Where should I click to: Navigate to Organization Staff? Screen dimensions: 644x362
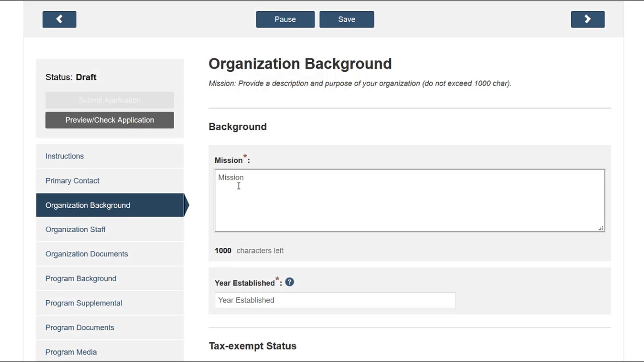(75, 230)
